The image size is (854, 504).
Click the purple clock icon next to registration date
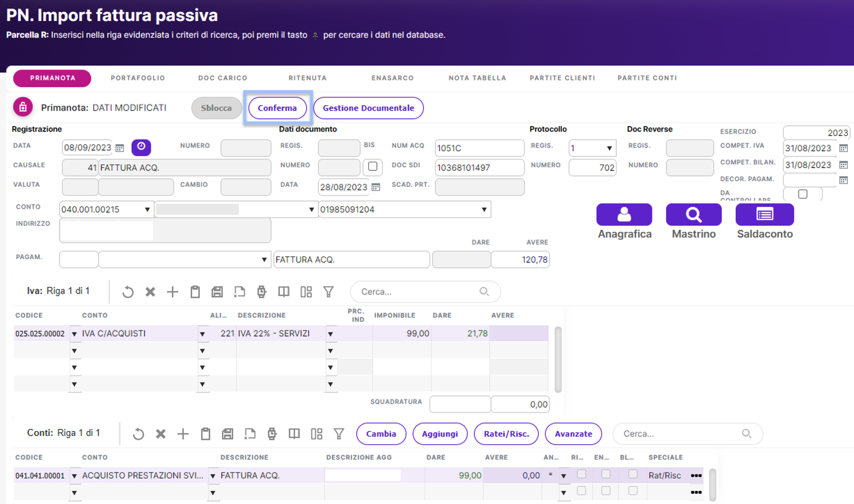pos(141,147)
